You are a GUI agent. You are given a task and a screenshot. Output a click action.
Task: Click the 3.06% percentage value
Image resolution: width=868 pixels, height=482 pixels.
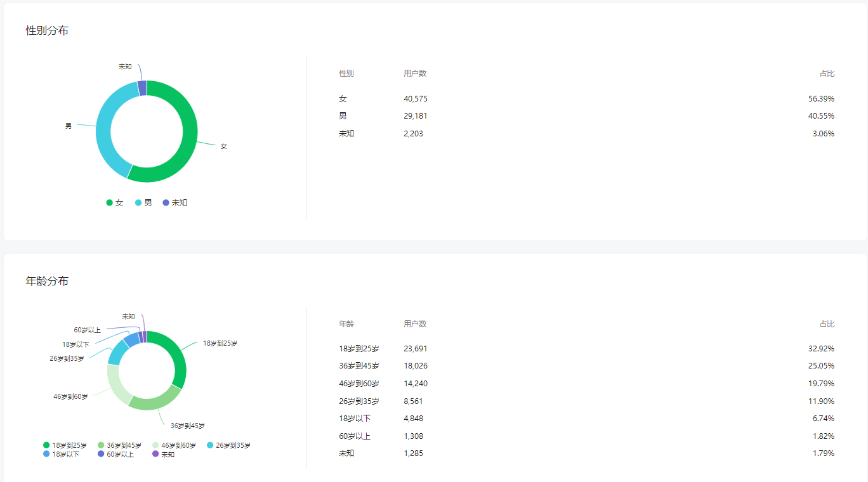click(x=824, y=134)
